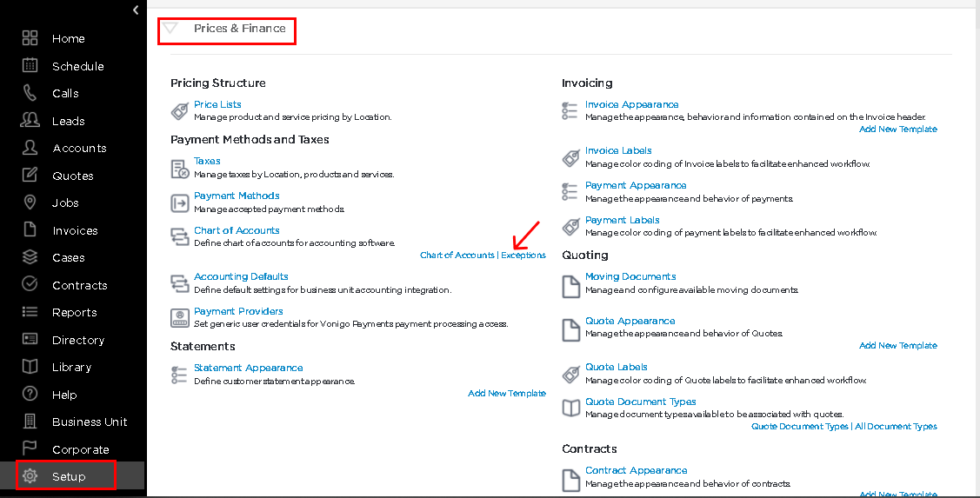The width and height of the screenshot is (980, 498).
Task: Click the Schedule calendar icon in sidebar
Action: coord(30,65)
